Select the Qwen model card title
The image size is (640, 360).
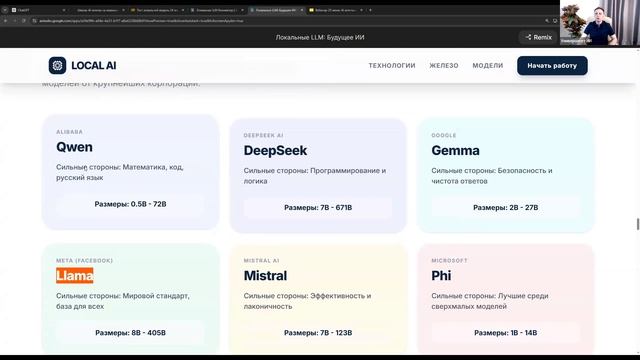[x=74, y=147]
